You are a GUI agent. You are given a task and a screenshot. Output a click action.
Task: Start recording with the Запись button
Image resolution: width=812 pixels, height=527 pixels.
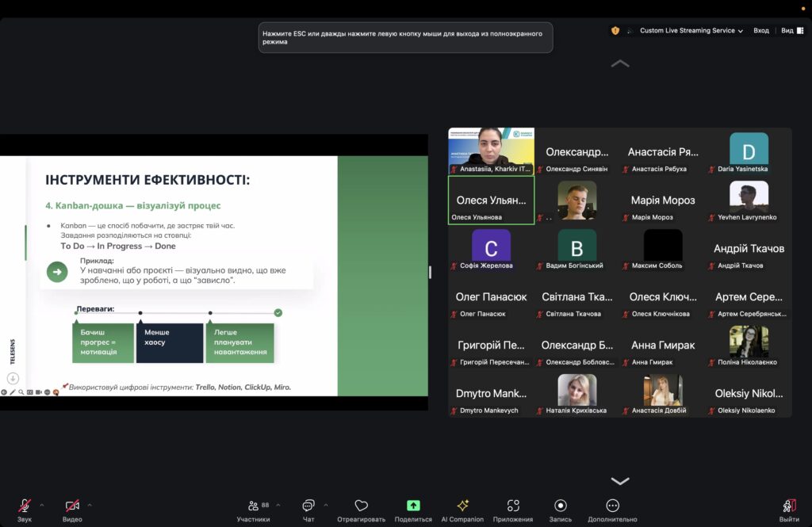(561, 506)
